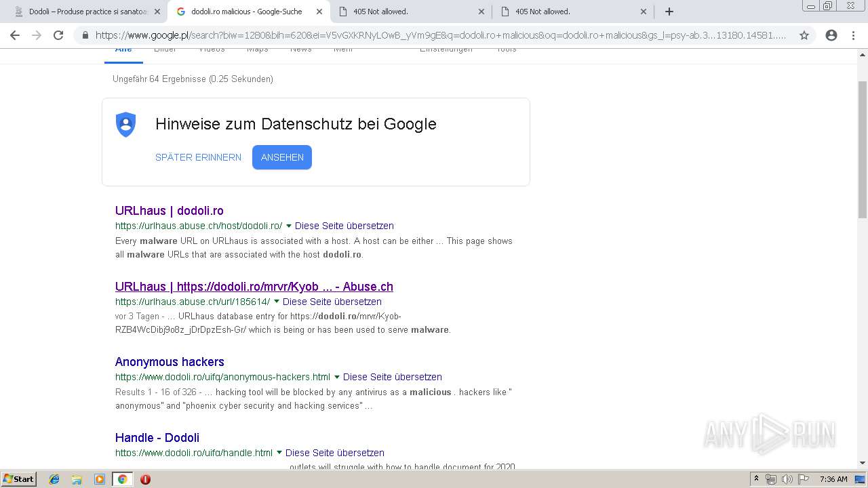Click the taskbar clock 7:36 AM
The width and height of the screenshot is (868, 488).
(x=833, y=479)
